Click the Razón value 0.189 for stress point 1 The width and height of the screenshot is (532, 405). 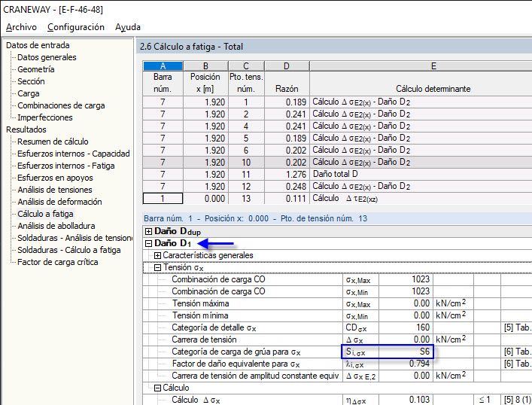(287, 102)
